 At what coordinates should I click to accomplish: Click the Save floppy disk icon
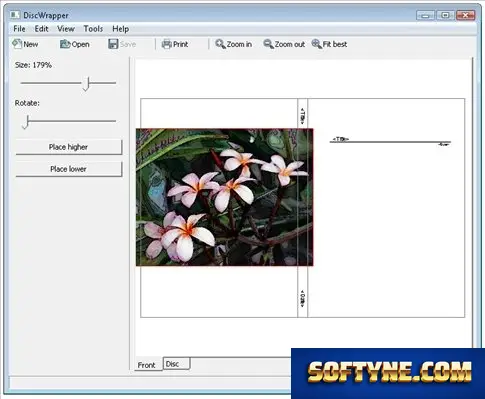[x=113, y=44]
